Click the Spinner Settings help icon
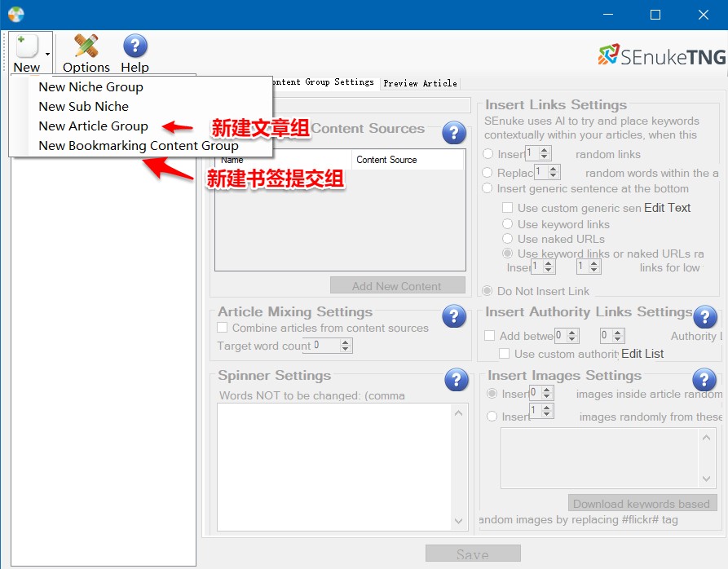 [456, 380]
